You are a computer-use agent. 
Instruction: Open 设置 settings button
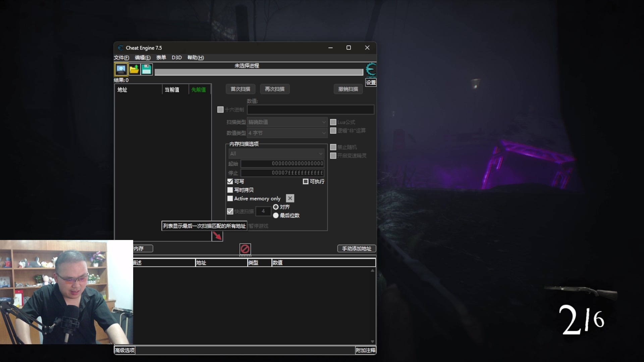click(x=371, y=82)
